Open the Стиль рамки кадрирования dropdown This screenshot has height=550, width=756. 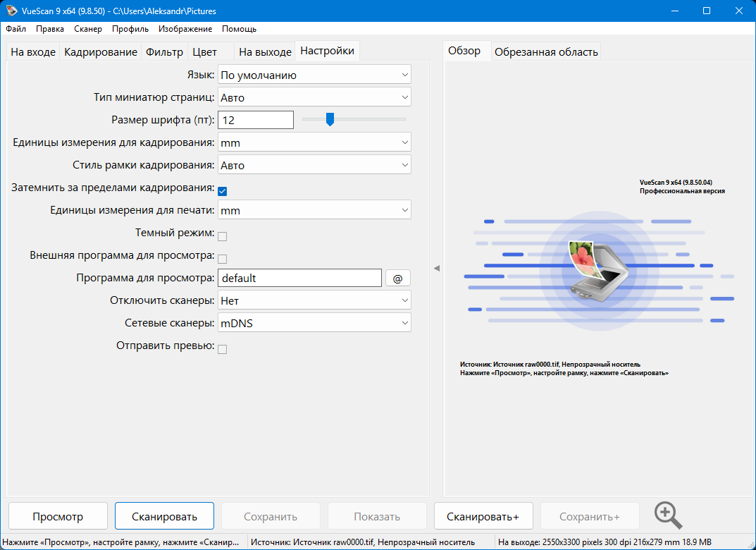click(314, 165)
